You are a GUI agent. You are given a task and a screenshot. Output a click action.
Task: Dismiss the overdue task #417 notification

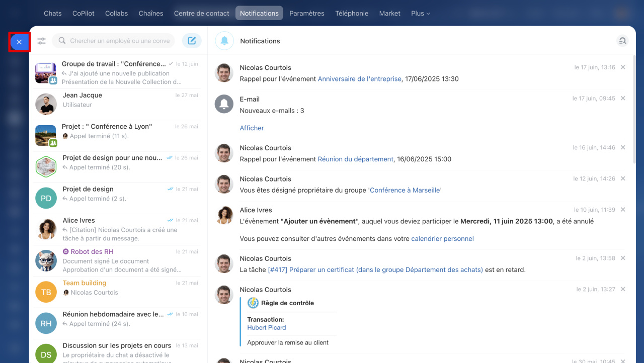coord(623,258)
